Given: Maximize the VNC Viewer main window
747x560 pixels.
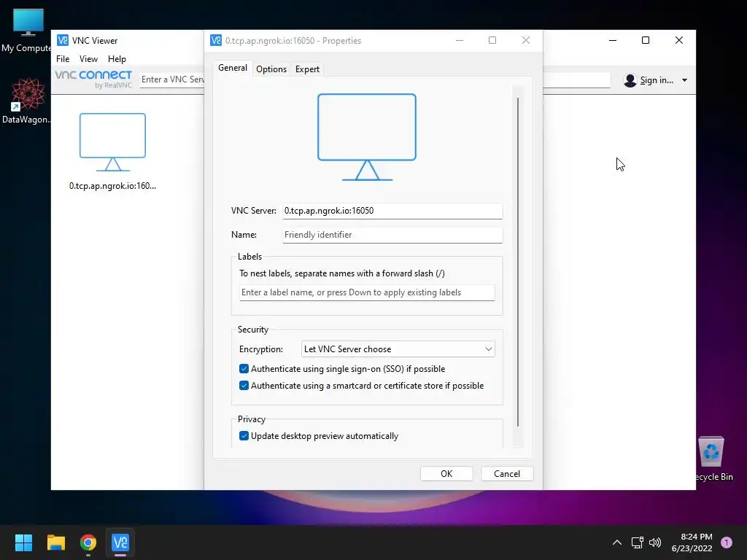Looking at the screenshot, I should 646,41.
